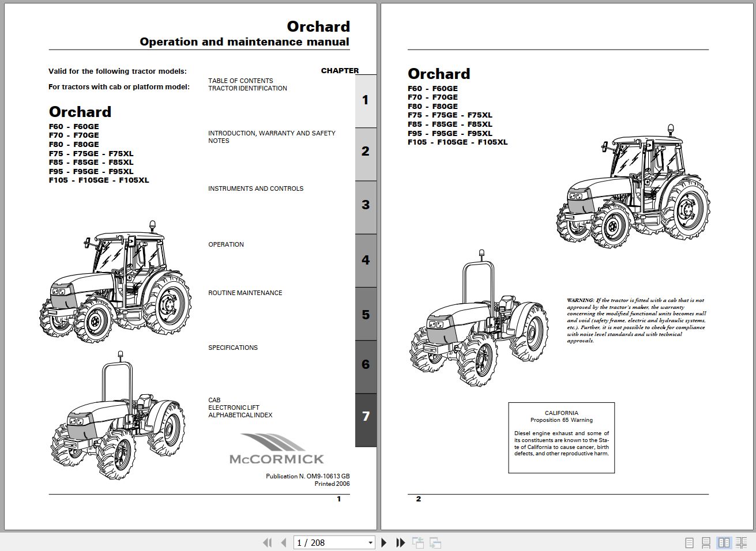Switch to continuous scrolling view
Viewport: 756px width, 551px height.
(706, 543)
